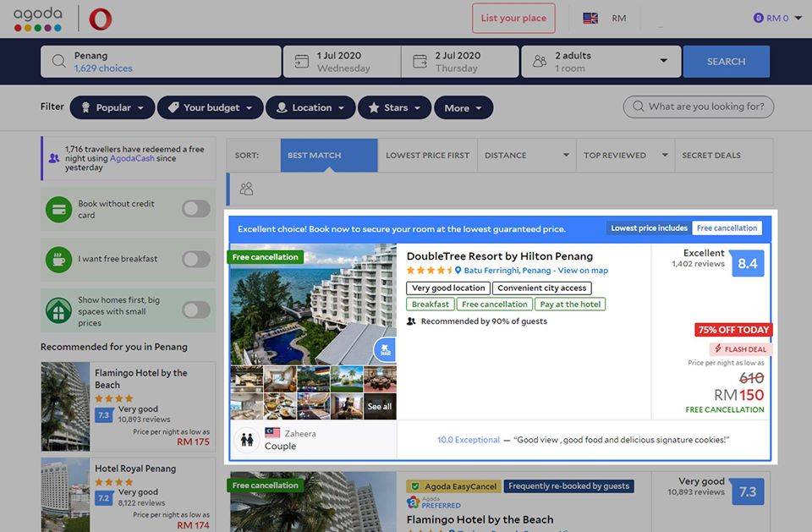Click the language flag icon
812x532 pixels.
[590, 18]
